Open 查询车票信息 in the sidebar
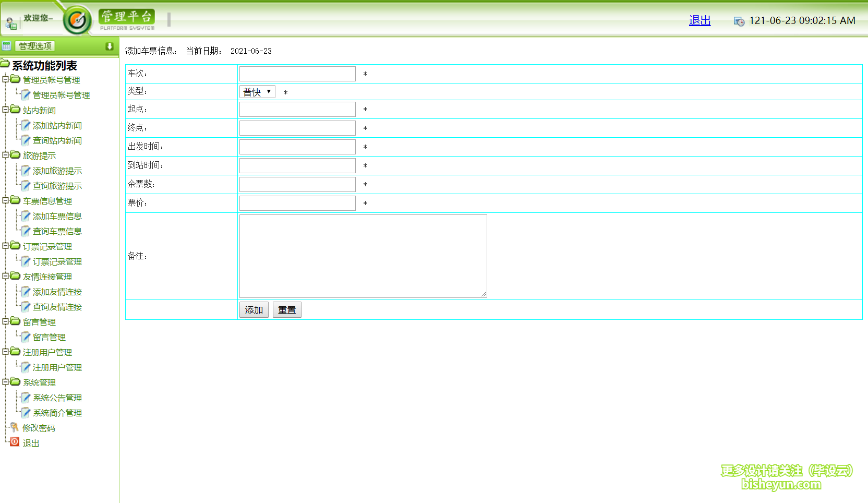868x503 pixels. (57, 231)
